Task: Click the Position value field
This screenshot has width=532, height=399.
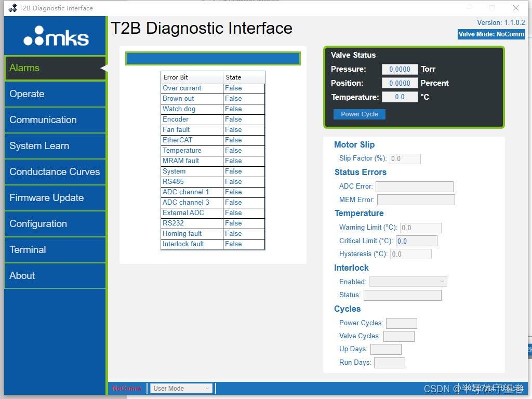Action: [400, 83]
